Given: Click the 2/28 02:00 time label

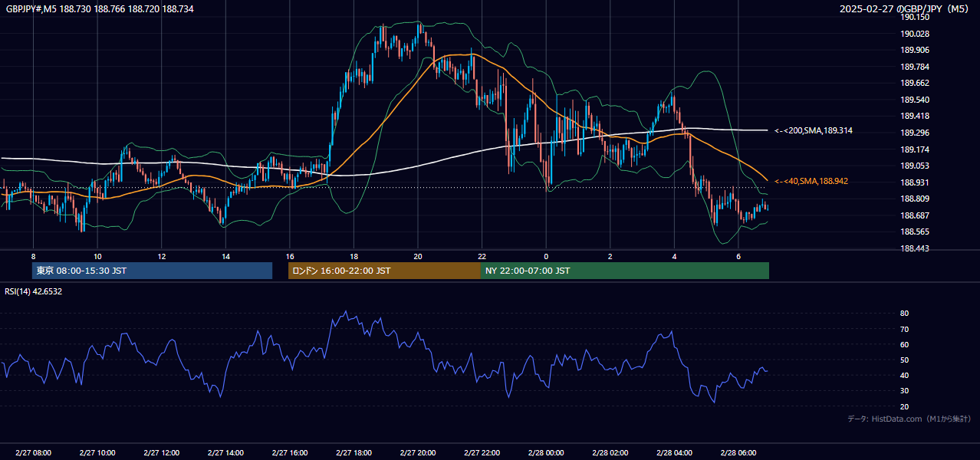Looking at the screenshot, I should coord(610,453).
